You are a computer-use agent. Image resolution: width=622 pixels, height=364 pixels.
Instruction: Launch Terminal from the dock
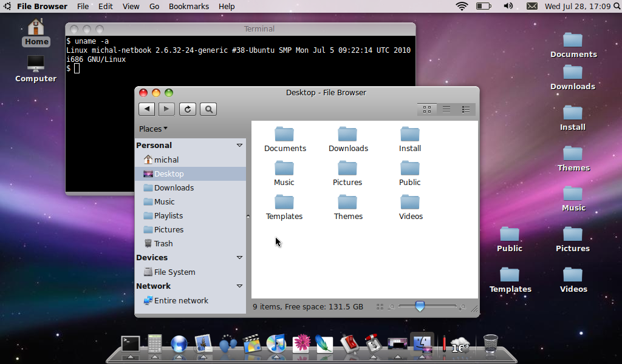(x=131, y=344)
